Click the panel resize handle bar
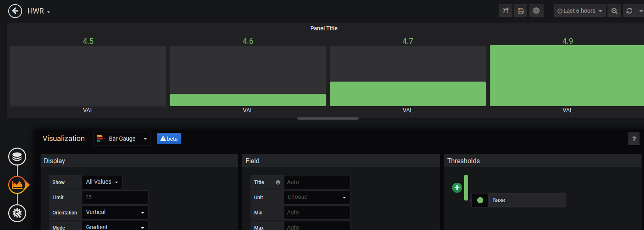644x230 pixels. (328, 118)
